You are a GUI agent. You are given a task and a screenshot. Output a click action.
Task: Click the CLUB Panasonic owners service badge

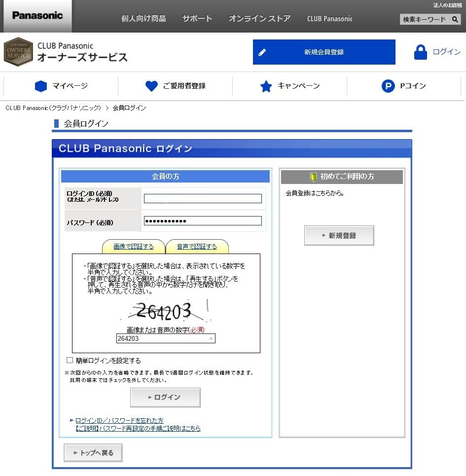[18, 52]
